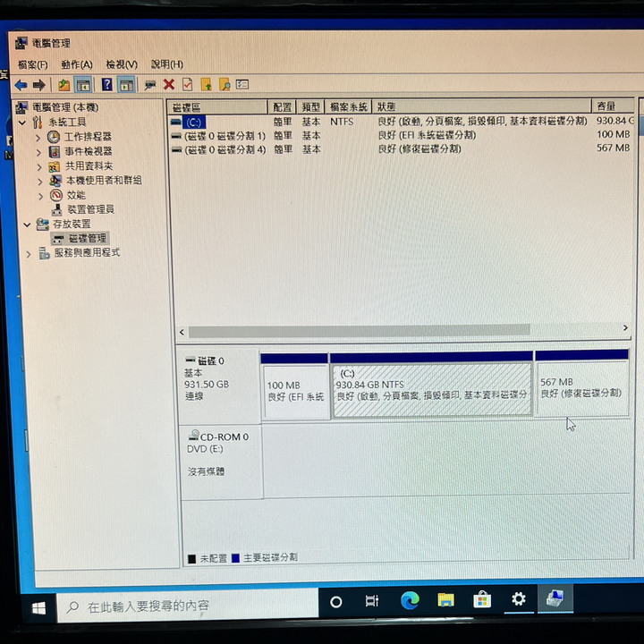Open 裝置管理員 in the tree
This screenshot has width=644, height=644.
tap(90, 209)
